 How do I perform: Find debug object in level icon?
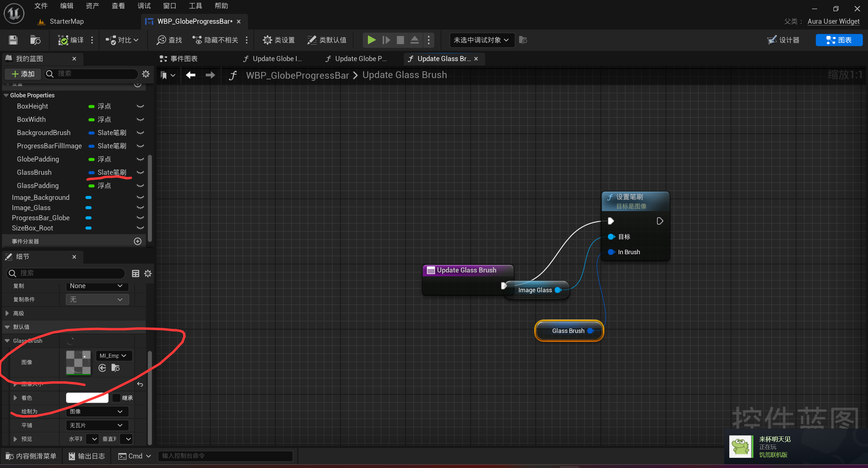523,40
